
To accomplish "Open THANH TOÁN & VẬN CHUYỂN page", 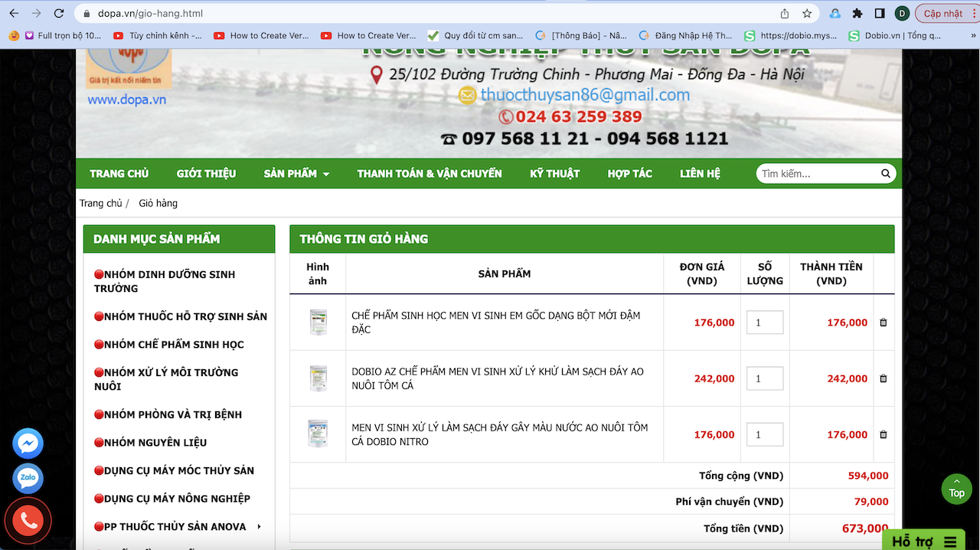I will point(430,174).
